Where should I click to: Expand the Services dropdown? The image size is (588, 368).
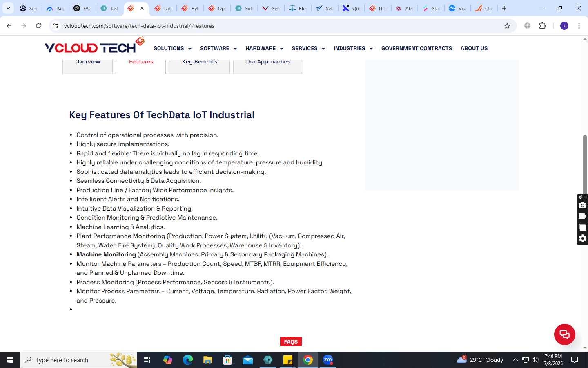pos(308,48)
